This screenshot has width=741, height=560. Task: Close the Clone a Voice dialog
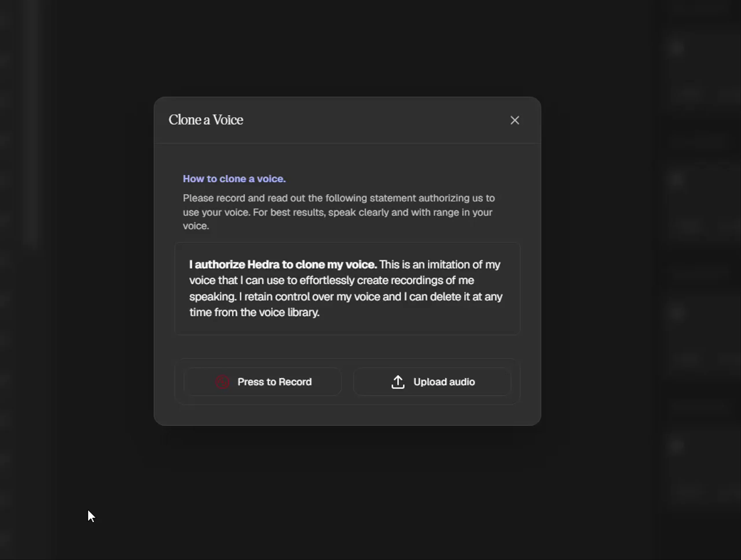515,120
